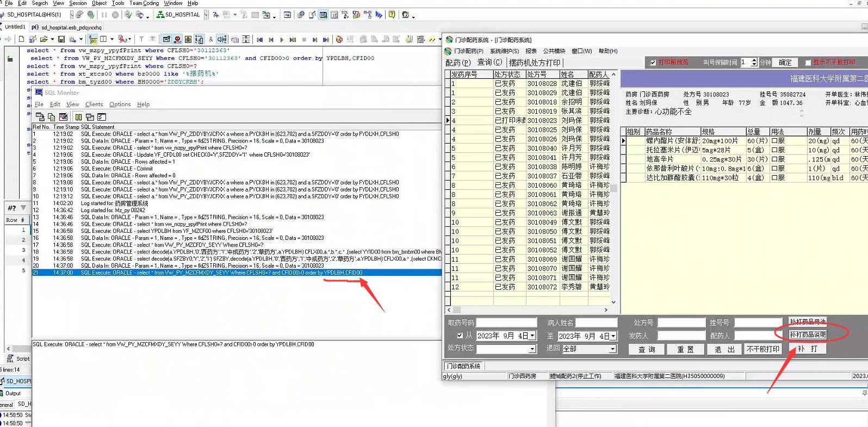The width and height of the screenshot is (868, 427).
Task: Click the SQL Monitor pause icon
Action: tap(79, 117)
